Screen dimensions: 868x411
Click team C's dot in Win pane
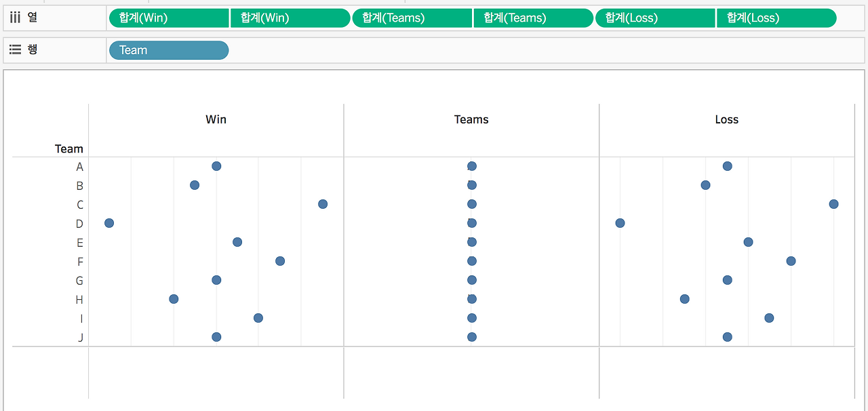(323, 204)
